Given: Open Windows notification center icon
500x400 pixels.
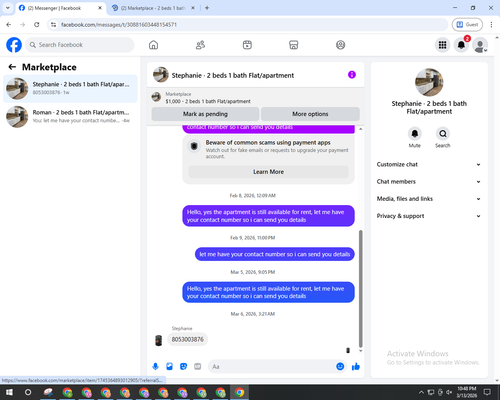Looking at the screenshot, I should coord(487,392).
